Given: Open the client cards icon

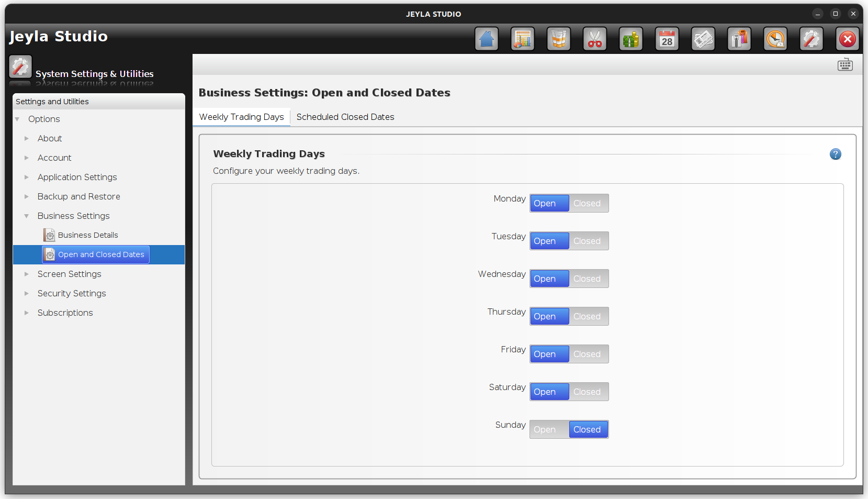Looking at the screenshot, I should (x=703, y=39).
